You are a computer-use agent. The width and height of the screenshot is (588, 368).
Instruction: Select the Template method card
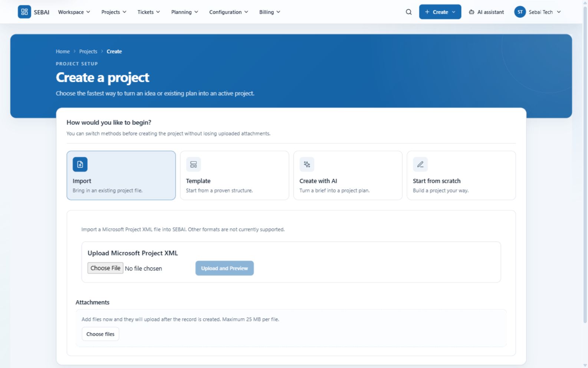234,175
